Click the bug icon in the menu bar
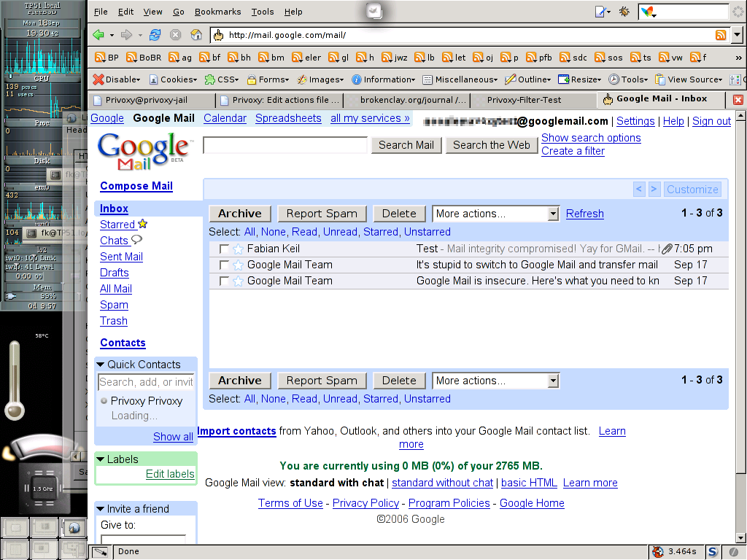Image resolution: width=747 pixels, height=560 pixels. (624, 12)
